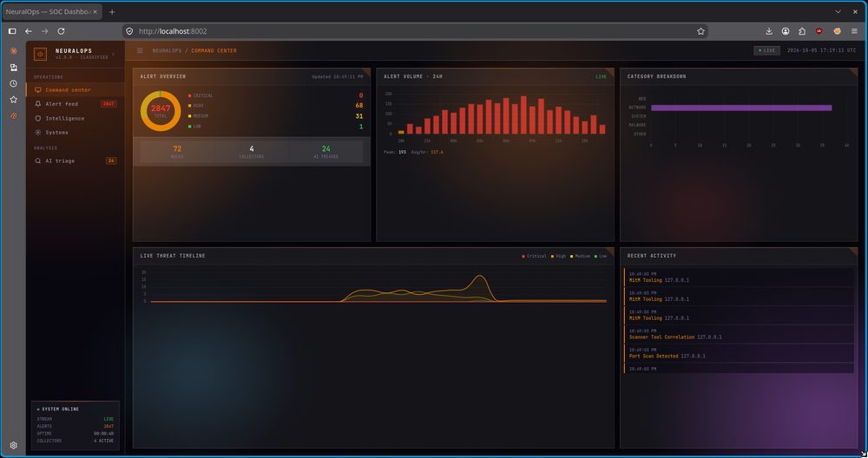Open the Intelligence section

click(x=76, y=118)
